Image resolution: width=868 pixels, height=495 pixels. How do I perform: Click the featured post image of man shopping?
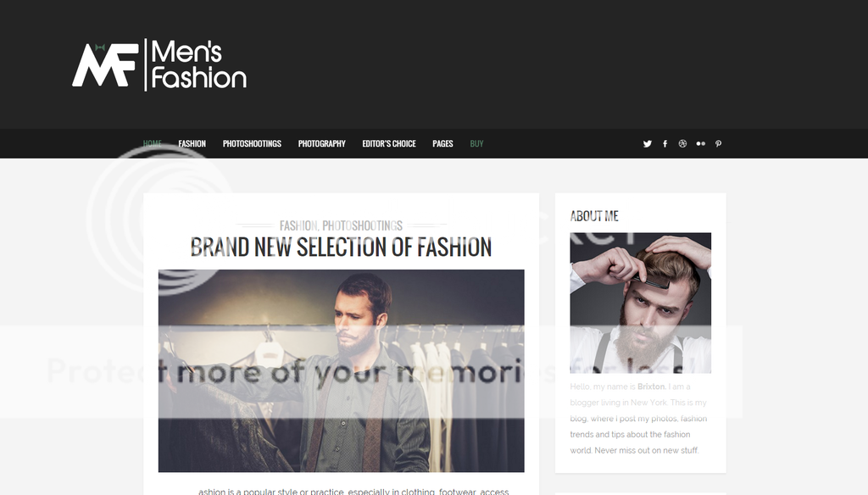(x=341, y=371)
